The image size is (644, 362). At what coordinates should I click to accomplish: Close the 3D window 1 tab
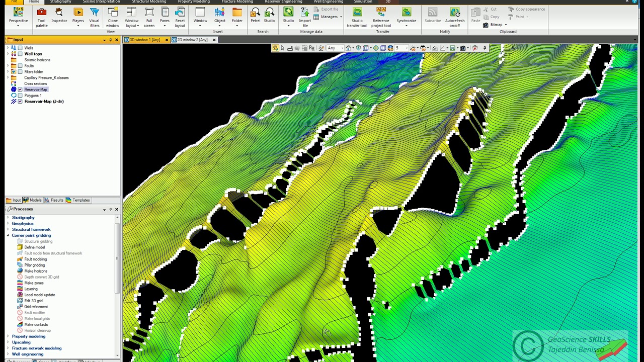(167, 40)
